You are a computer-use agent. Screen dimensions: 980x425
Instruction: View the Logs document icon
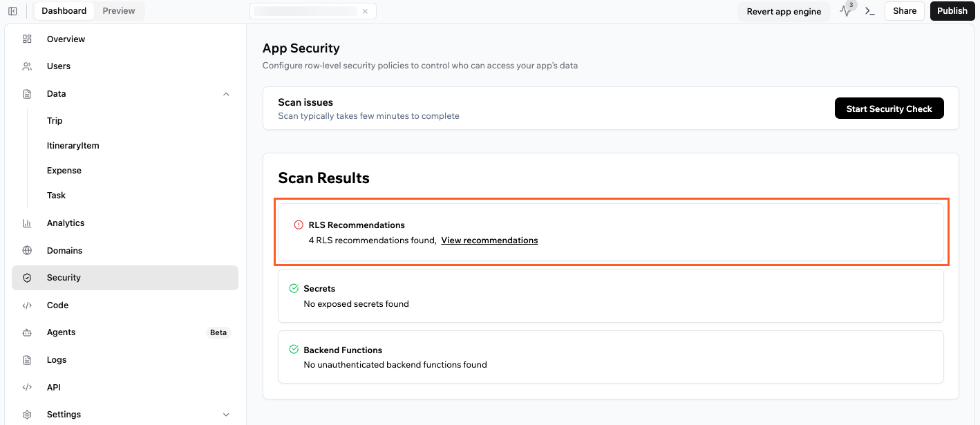[x=27, y=359]
